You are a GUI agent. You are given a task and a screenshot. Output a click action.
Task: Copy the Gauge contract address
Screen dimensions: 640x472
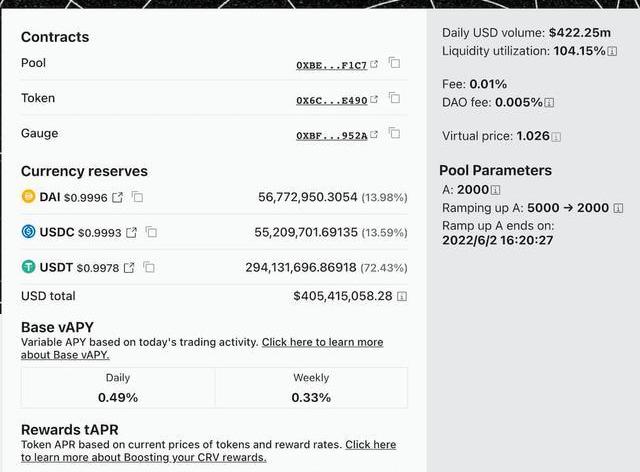[x=395, y=133]
